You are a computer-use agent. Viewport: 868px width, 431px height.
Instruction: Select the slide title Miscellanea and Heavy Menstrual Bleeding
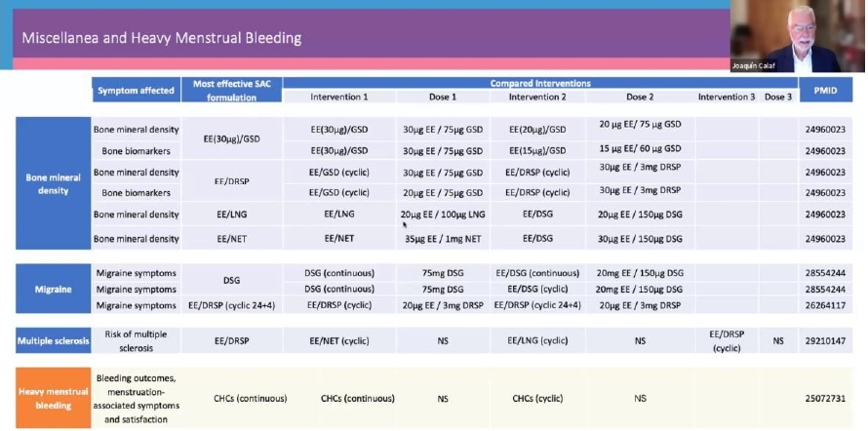[162, 38]
